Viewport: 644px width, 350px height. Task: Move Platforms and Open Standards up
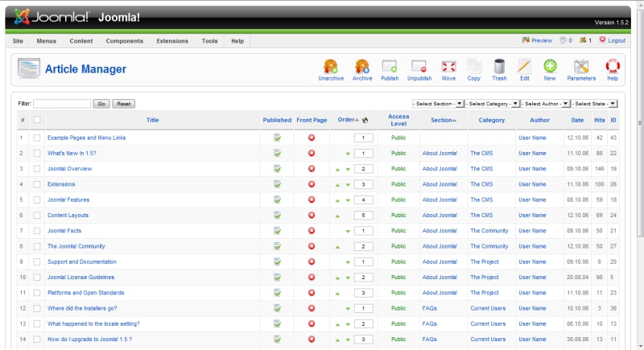point(337,294)
